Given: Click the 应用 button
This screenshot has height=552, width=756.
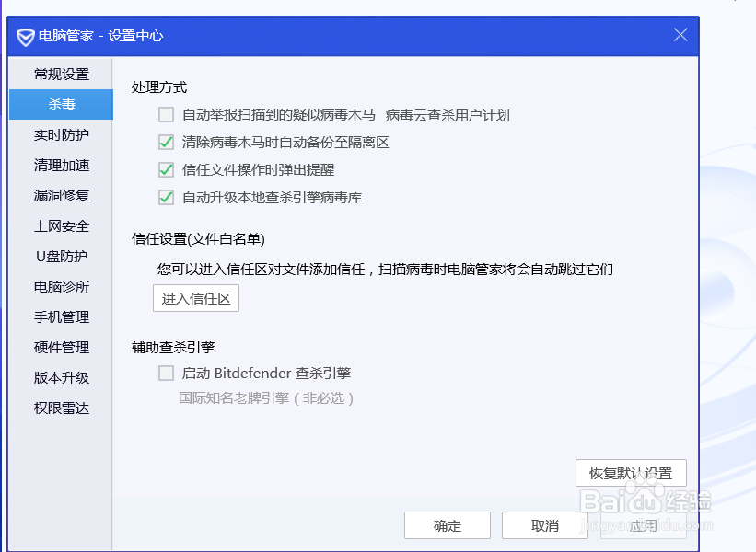Looking at the screenshot, I should (x=643, y=525).
